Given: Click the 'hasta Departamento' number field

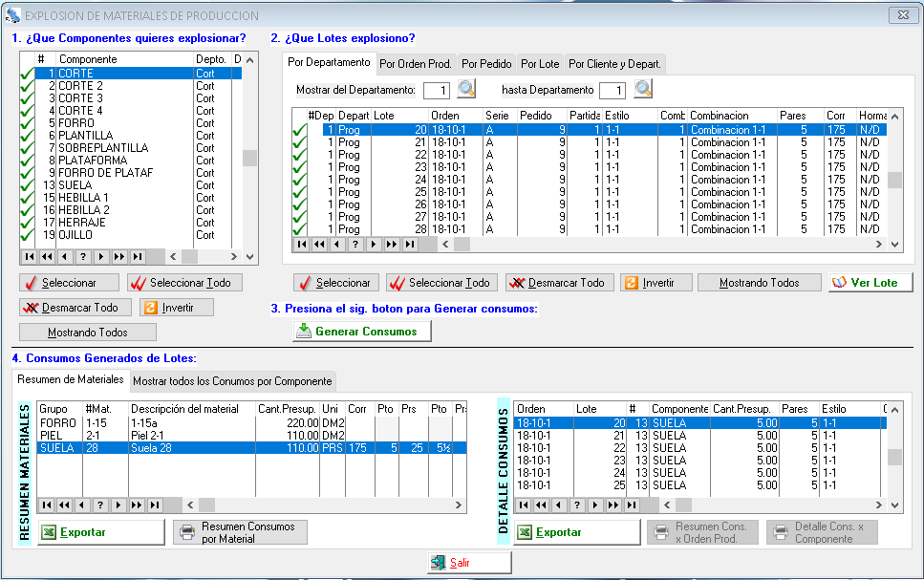Looking at the screenshot, I should [x=612, y=91].
